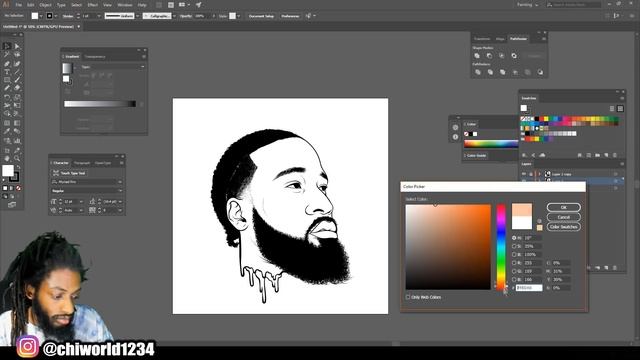This screenshot has height=360, width=640.
Task: Open Swatch Libraries menu icon
Action: [x=524, y=155]
